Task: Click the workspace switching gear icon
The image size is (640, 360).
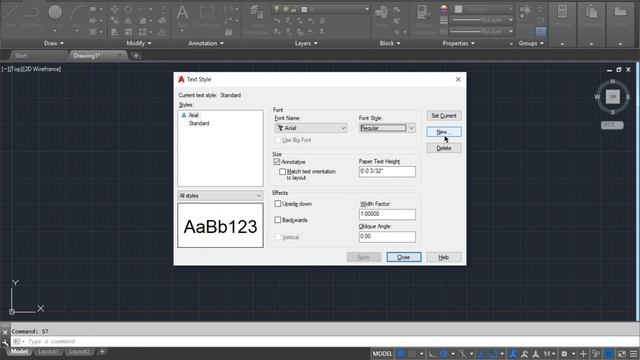Action: click(x=564, y=354)
